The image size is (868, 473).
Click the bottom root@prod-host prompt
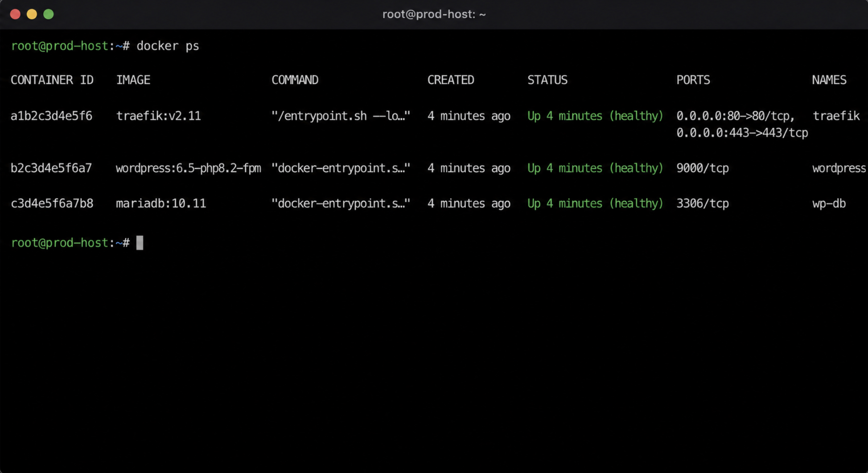(60, 243)
